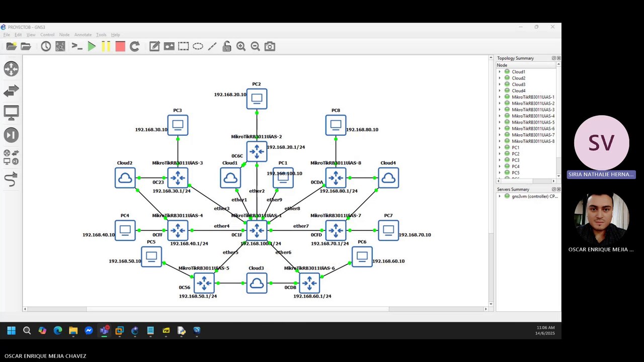Image resolution: width=644 pixels, height=362 pixels.
Task: Stop all nodes with red square button
Action: 120,46
